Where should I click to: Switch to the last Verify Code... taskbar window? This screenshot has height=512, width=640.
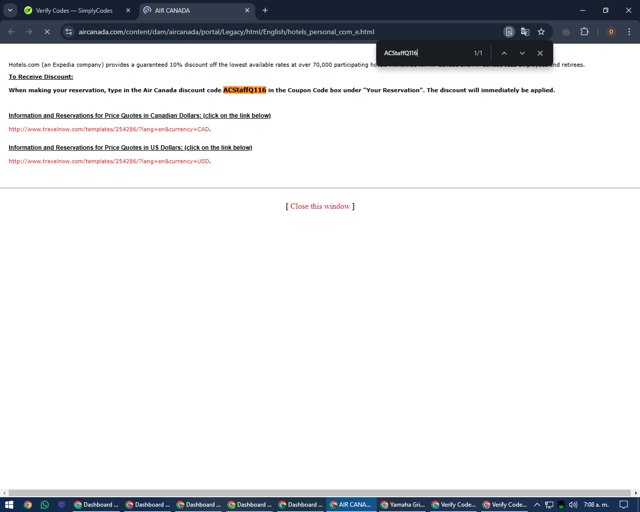tap(504, 505)
